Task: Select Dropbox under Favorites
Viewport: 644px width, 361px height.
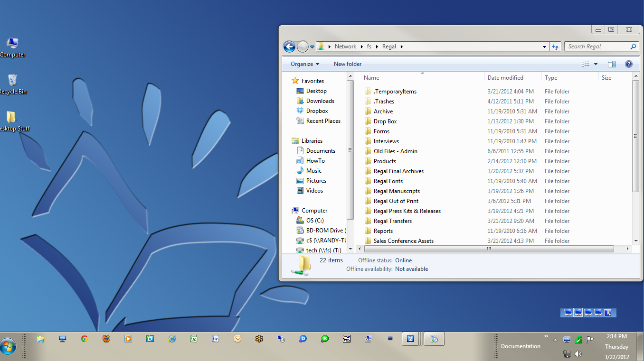Action: pyautogui.click(x=317, y=111)
